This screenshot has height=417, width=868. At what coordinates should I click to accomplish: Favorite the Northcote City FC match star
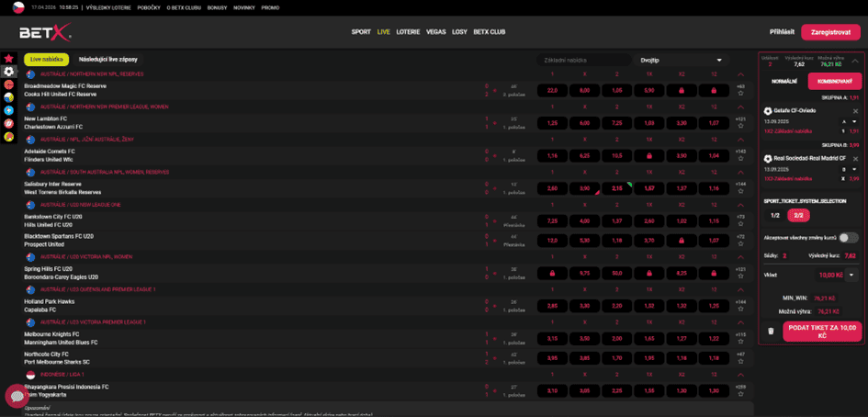click(x=740, y=362)
